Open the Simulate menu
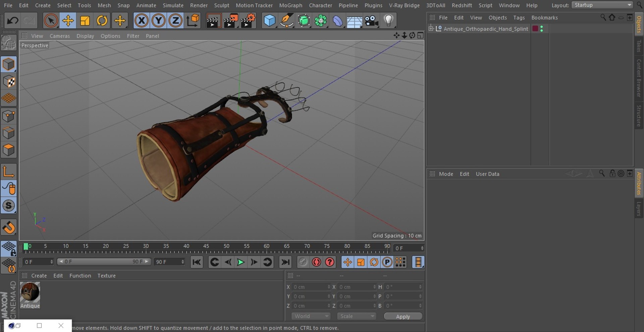This screenshot has height=332, width=644. (x=173, y=5)
